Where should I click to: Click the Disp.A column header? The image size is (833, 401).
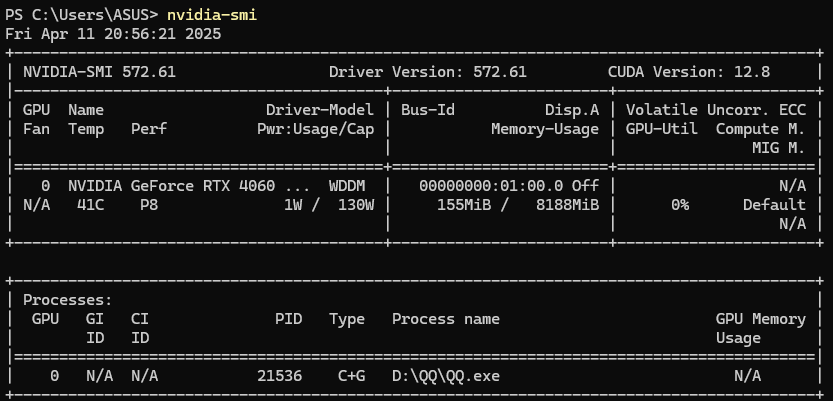[x=572, y=110]
